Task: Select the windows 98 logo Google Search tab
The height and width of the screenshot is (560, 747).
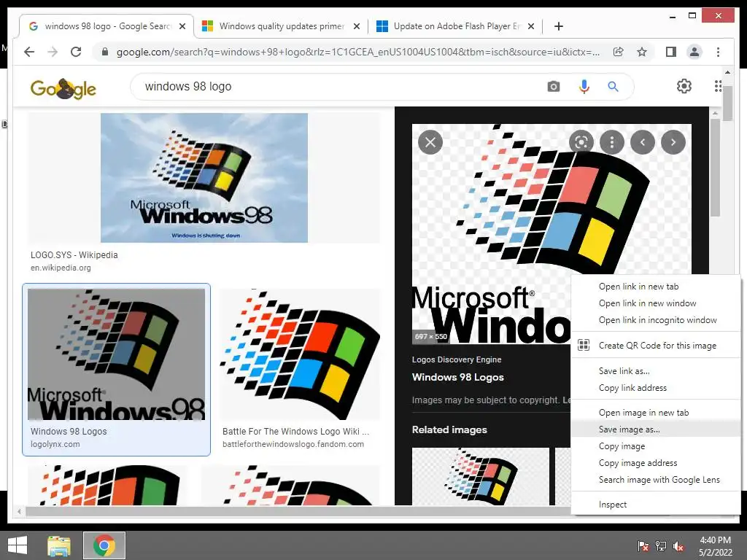Action: coord(107,26)
